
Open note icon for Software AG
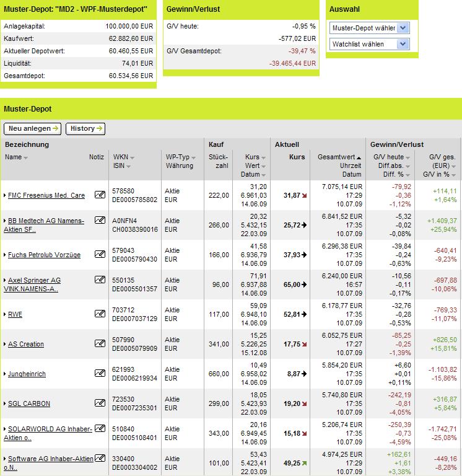(x=100, y=458)
